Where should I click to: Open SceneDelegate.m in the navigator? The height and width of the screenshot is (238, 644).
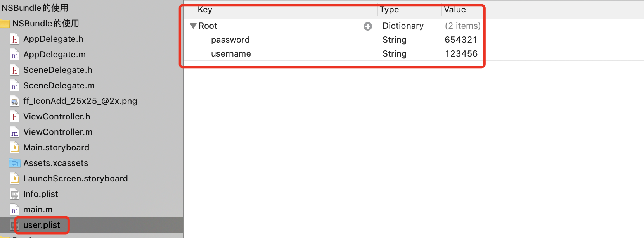[59, 86]
